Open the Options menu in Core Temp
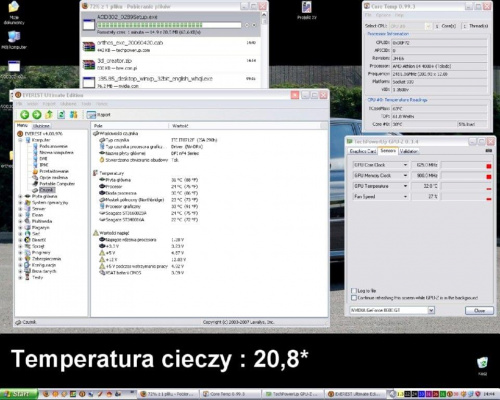 point(383,15)
